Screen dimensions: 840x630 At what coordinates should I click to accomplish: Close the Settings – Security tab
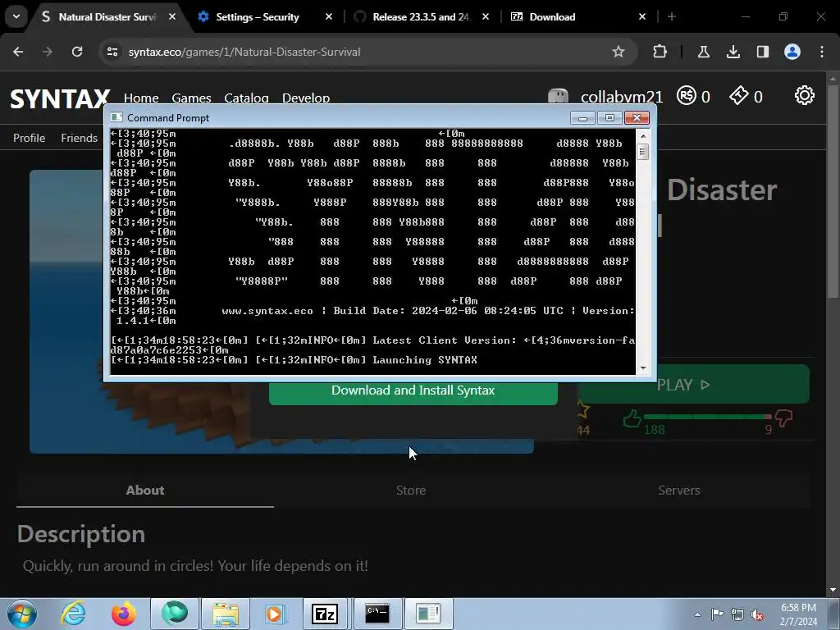(329, 16)
